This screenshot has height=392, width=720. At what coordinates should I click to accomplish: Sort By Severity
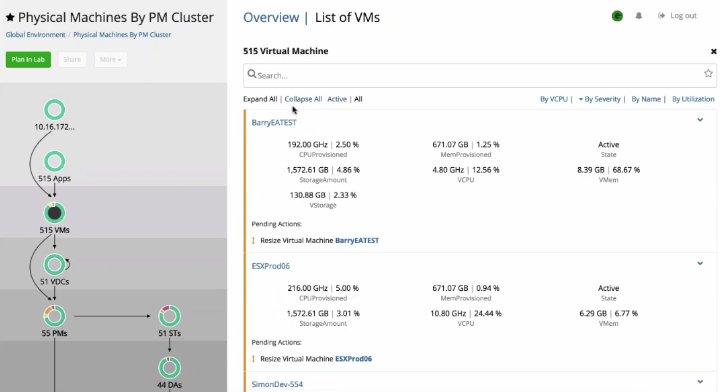(x=599, y=99)
